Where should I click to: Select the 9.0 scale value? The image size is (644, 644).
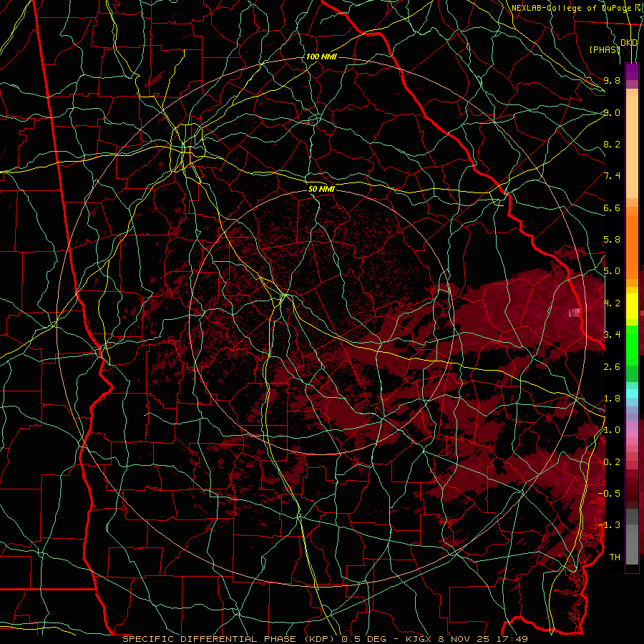click(612, 112)
